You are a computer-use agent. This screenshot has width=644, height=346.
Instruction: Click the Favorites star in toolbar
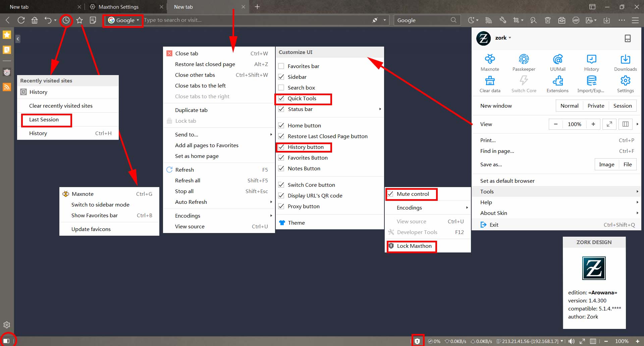tap(79, 20)
